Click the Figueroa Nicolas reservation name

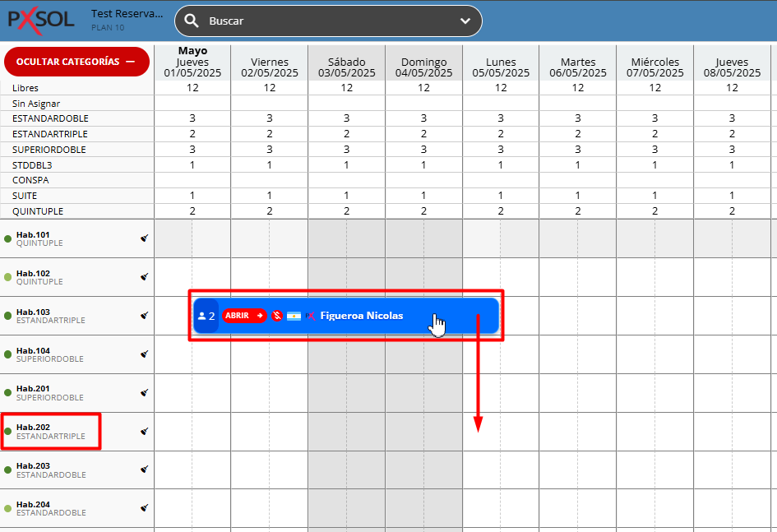click(362, 316)
